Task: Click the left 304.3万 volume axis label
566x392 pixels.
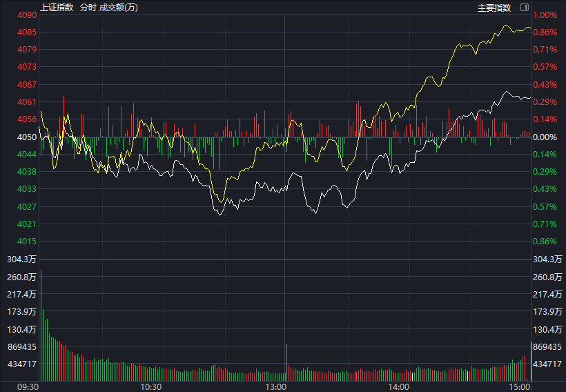Action: pos(23,259)
